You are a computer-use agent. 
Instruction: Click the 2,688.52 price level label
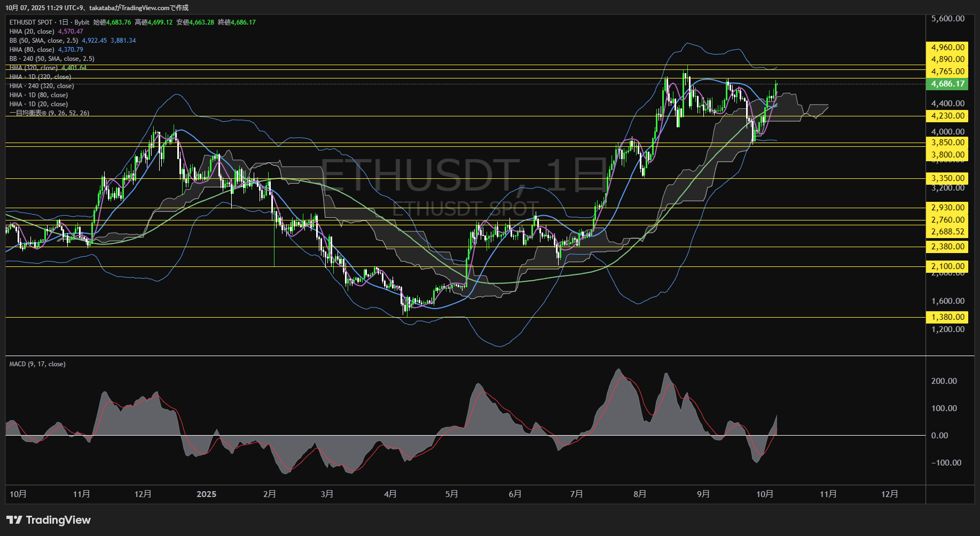(x=947, y=232)
